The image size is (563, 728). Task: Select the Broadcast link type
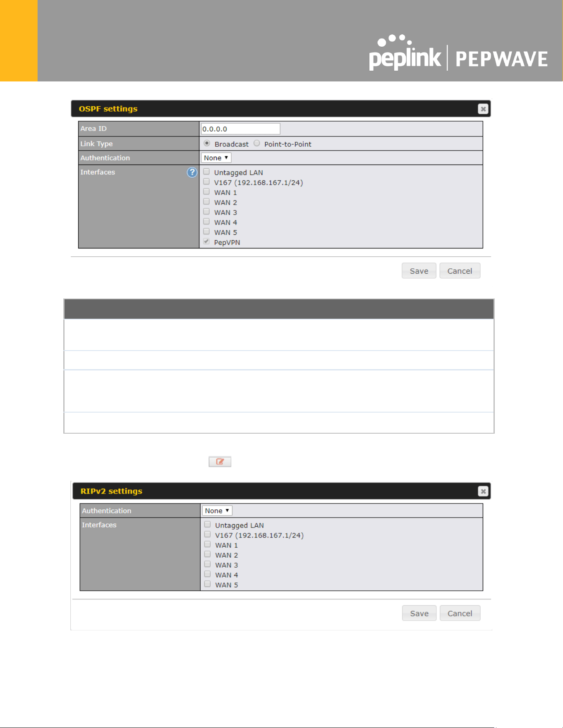point(207,143)
